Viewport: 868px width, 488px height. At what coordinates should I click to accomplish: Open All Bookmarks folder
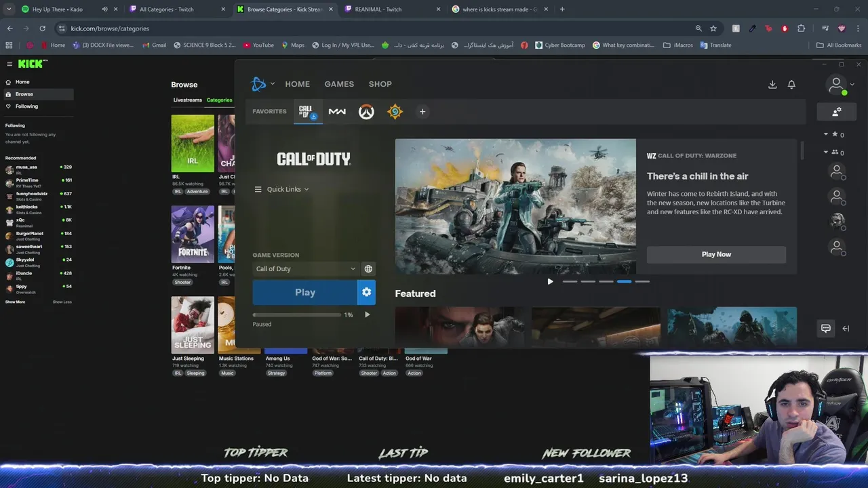coord(839,45)
